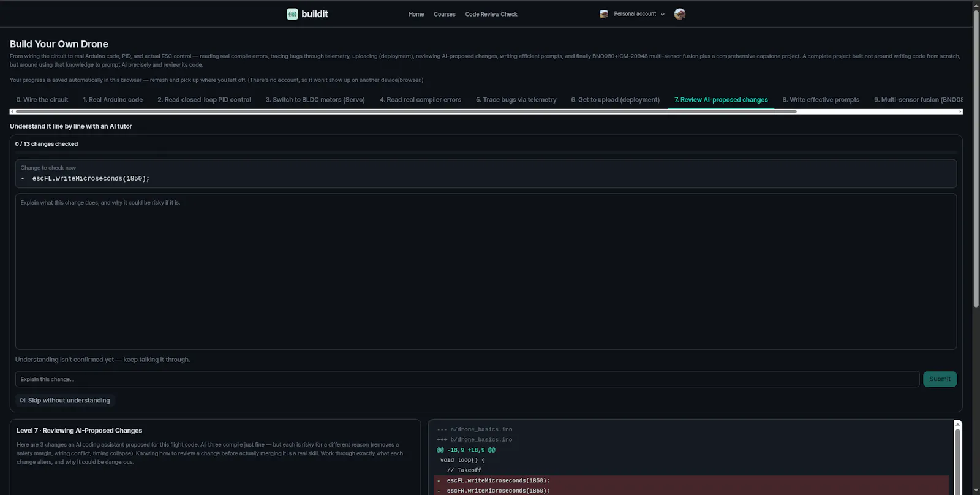
Task: Click the "0 / 13 changes checked" label
Action: (47, 144)
